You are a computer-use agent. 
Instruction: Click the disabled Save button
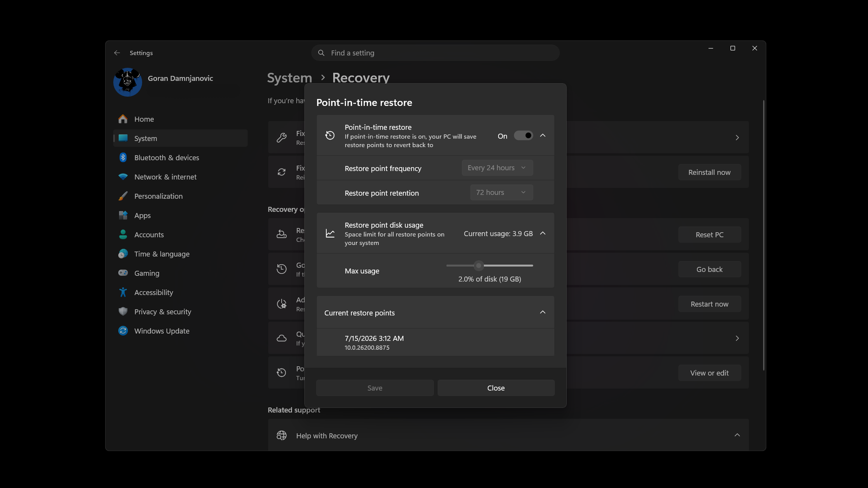(375, 388)
